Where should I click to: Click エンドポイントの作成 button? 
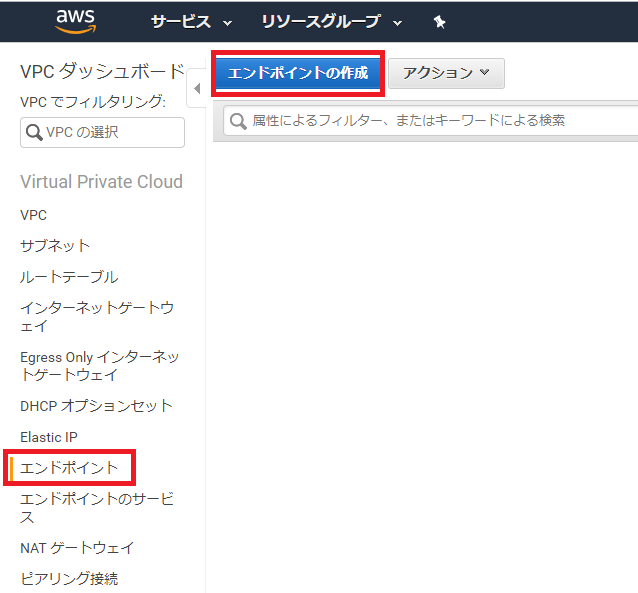coord(298,73)
